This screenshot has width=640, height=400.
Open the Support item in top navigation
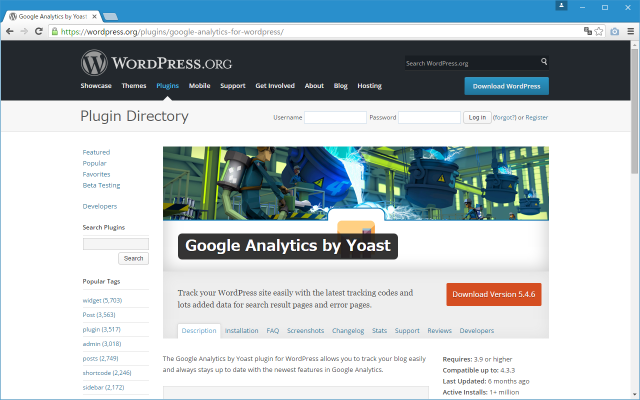click(x=233, y=86)
